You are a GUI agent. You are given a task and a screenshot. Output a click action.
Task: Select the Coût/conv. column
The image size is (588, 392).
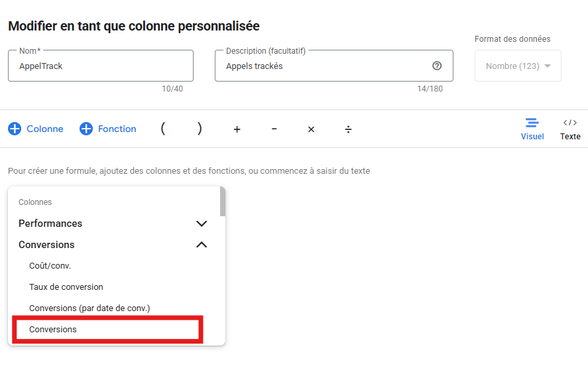[x=50, y=266]
